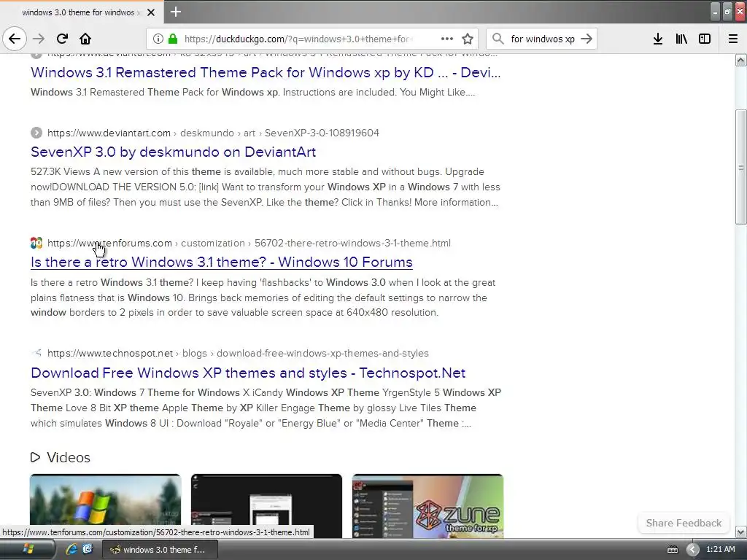This screenshot has width=747, height=560.
Task: Click the technospot.net URL breadcrumb
Action: coord(238,354)
